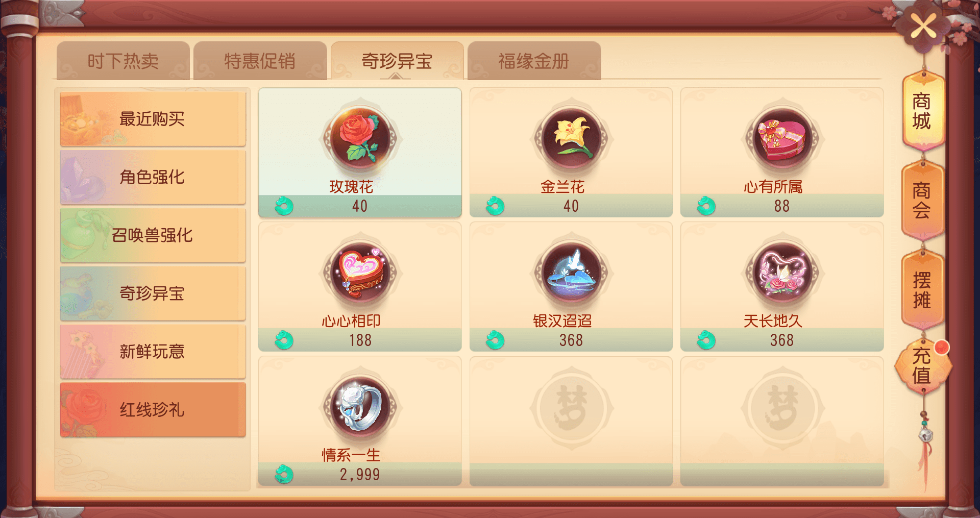Select the 召唤兽强化 category
This screenshot has width=980, height=518.
click(153, 235)
